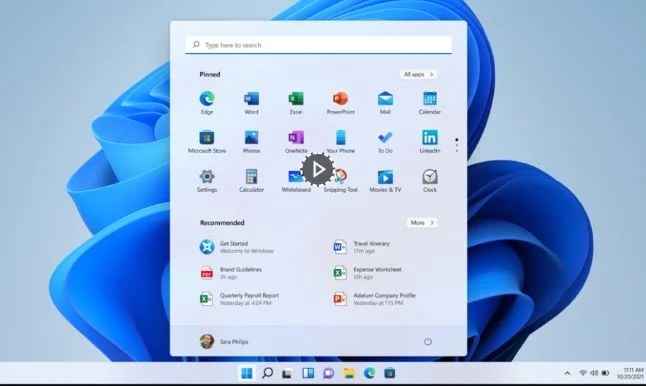Open Get Started recommended item

[x=237, y=247]
